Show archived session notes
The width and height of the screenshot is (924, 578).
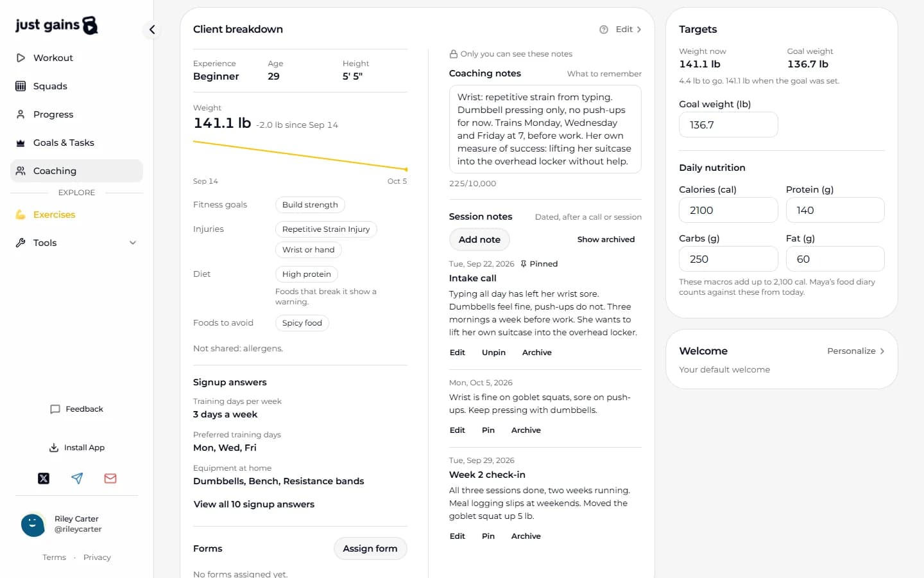point(606,240)
